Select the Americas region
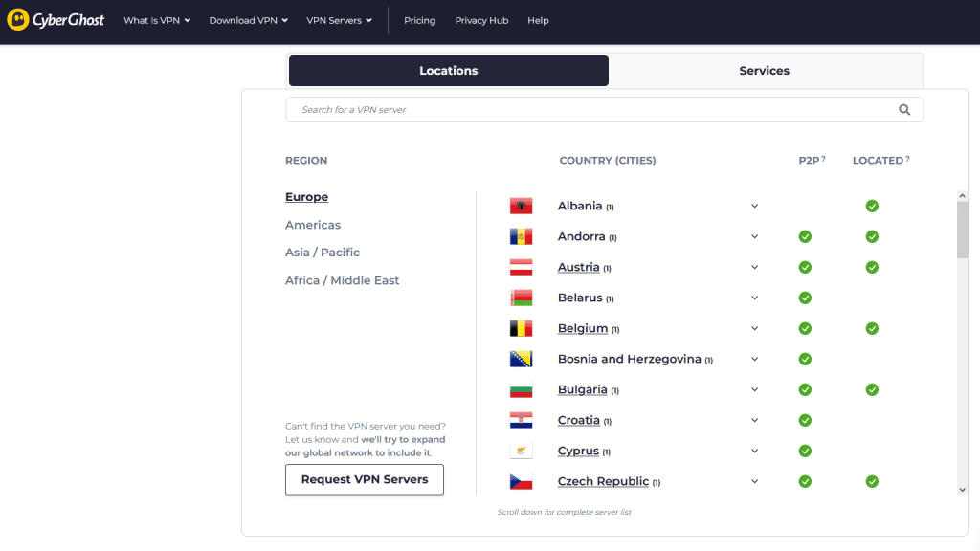 [313, 225]
